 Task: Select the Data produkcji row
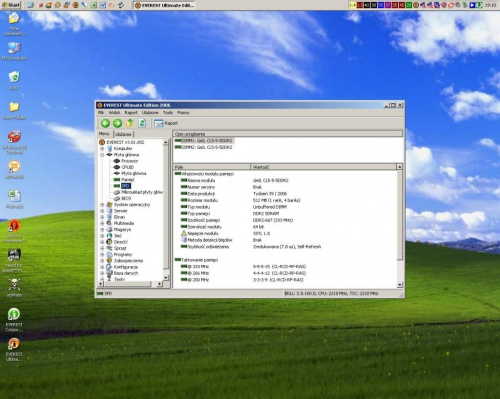(286, 194)
